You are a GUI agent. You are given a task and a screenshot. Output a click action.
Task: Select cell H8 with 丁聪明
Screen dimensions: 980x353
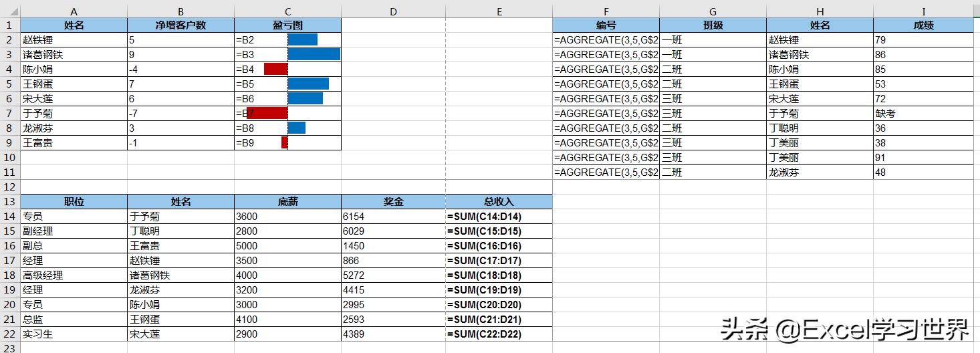[820, 128]
